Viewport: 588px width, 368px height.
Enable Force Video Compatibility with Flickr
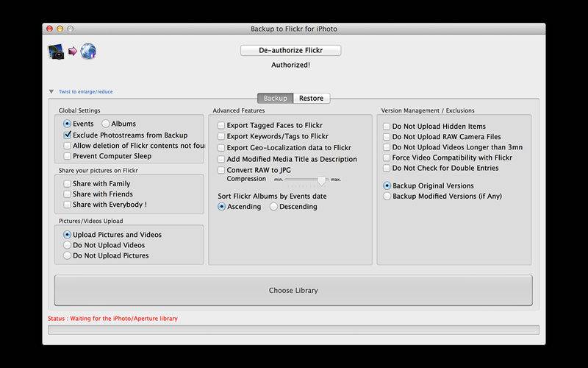tap(387, 158)
